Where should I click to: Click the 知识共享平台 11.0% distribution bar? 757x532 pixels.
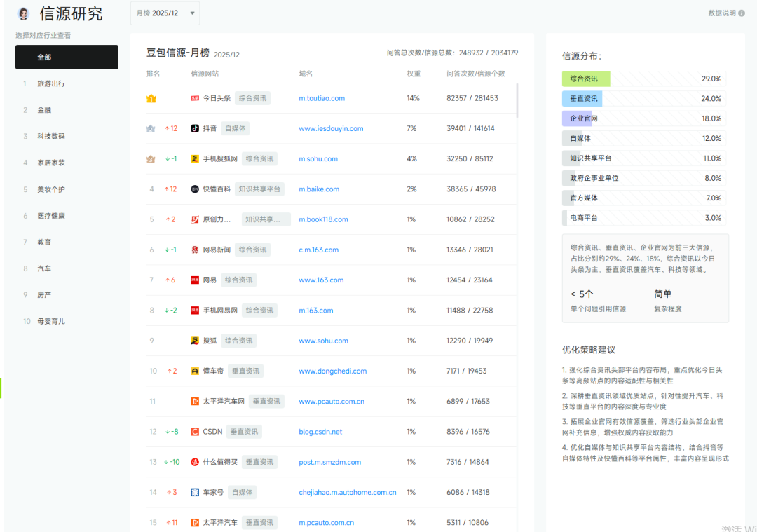tap(644, 158)
